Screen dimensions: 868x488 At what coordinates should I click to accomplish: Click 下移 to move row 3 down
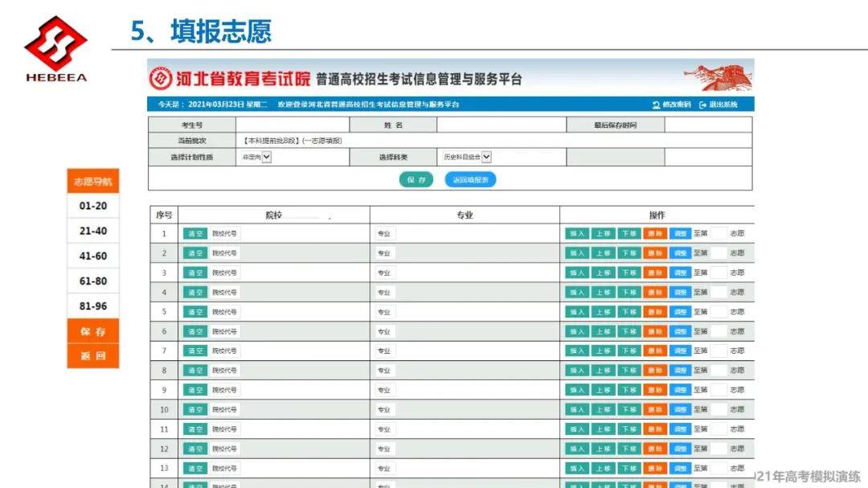[x=629, y=273]
